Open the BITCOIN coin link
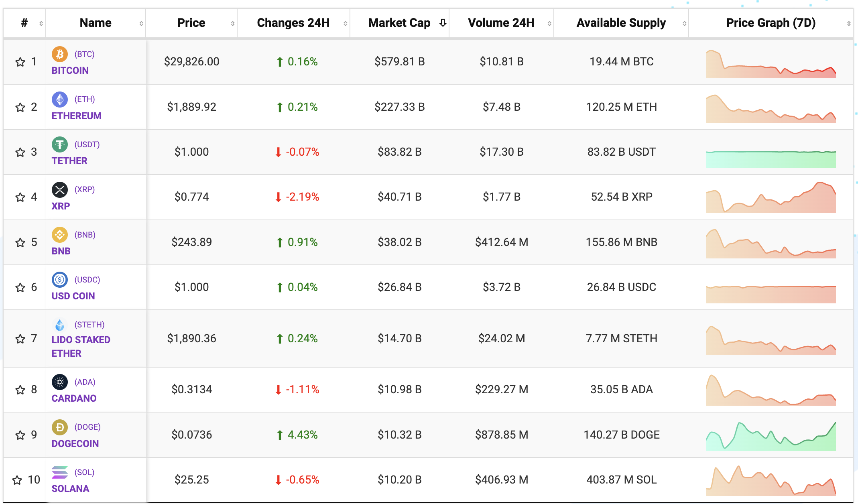 click(70, 71)
